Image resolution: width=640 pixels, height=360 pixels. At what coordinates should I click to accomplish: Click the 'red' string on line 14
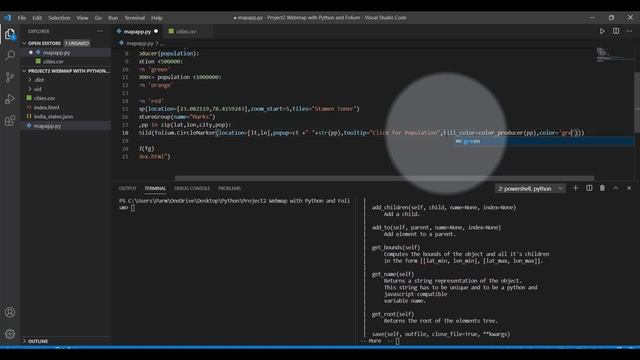(x=156, y=101)
